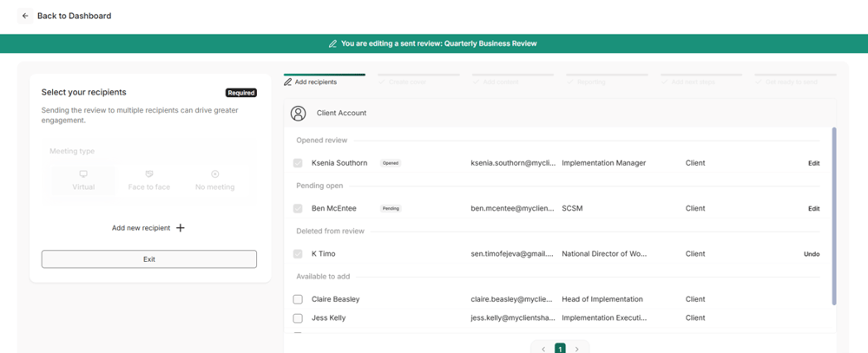Open the Add next steps tab
The width and height of the screenshot is (868, 353).
(x=700, y=80)
